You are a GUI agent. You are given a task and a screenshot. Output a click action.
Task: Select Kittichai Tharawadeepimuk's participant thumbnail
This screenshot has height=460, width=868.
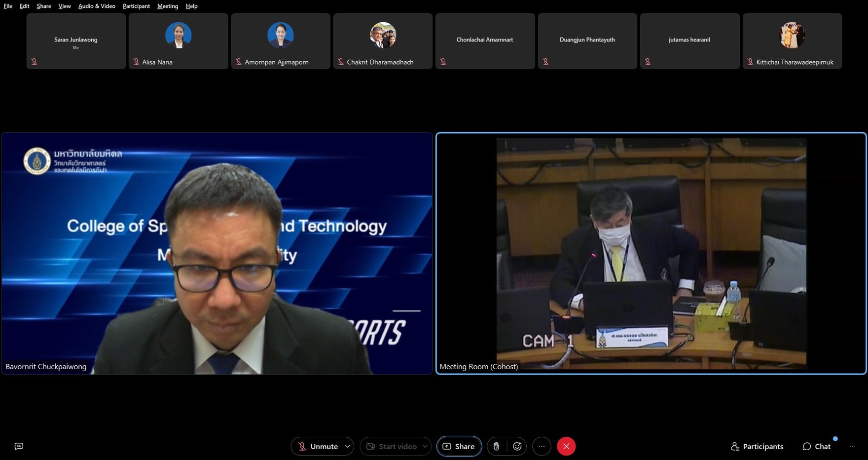click(792, 41)
